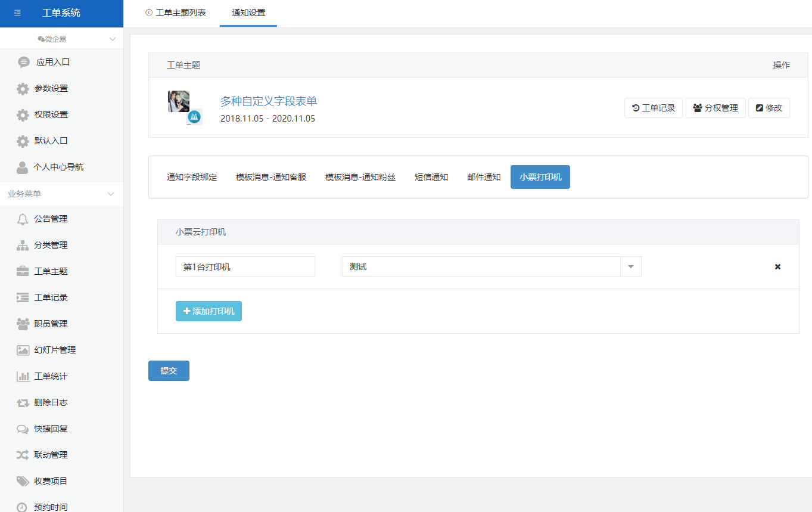Submit the form with 提交
This screenshot has width=812, height=512.
point(169,371)
